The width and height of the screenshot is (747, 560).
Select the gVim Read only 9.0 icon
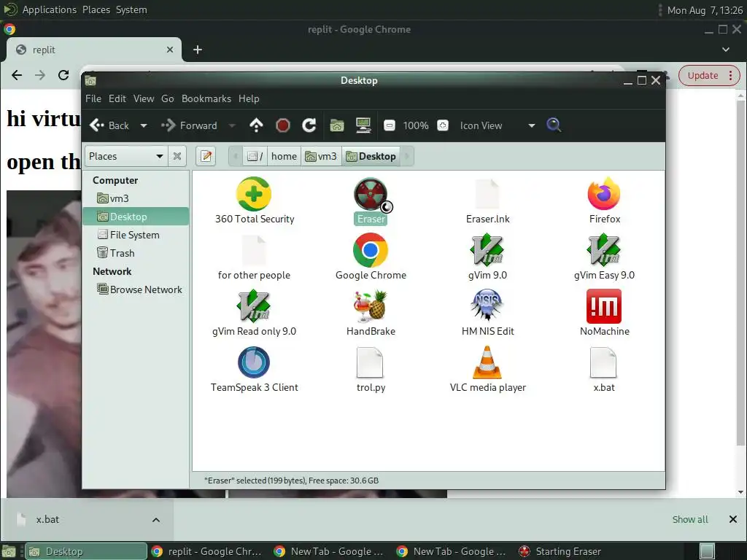[x=253, y=307]
